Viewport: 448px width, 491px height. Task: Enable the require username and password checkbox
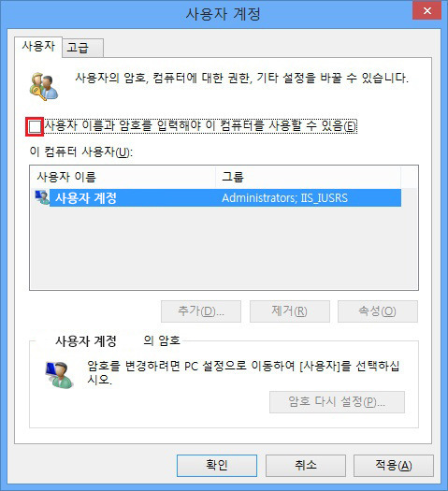point(35,127)
